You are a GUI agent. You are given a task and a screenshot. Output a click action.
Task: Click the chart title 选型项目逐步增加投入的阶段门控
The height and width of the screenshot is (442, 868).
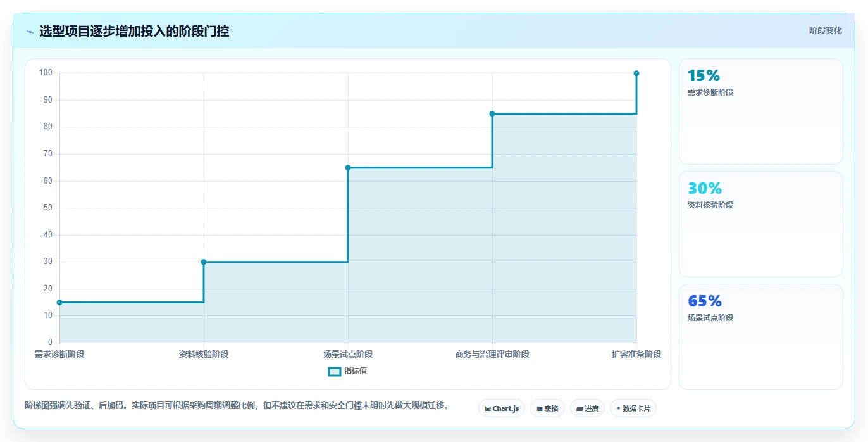tap(134, 31)
